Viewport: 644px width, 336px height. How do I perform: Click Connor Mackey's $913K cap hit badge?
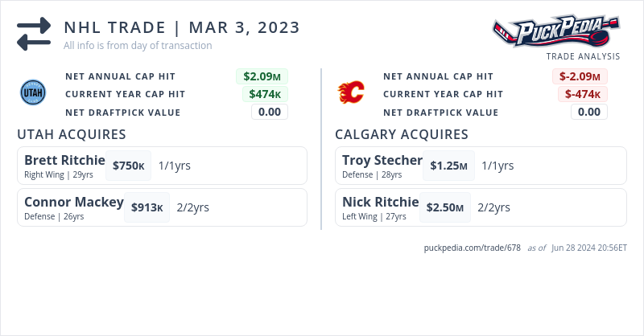147,207
